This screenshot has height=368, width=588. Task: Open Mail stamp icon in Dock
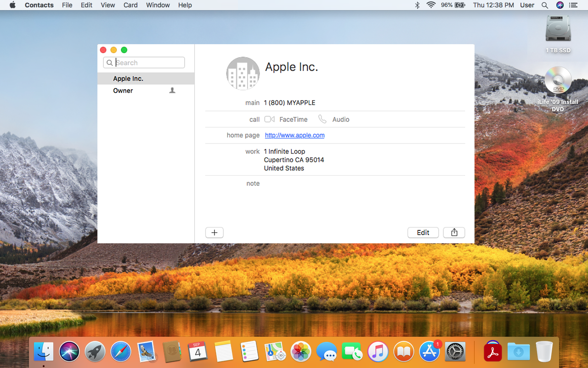pyautogui.click(x=147, y=352)
